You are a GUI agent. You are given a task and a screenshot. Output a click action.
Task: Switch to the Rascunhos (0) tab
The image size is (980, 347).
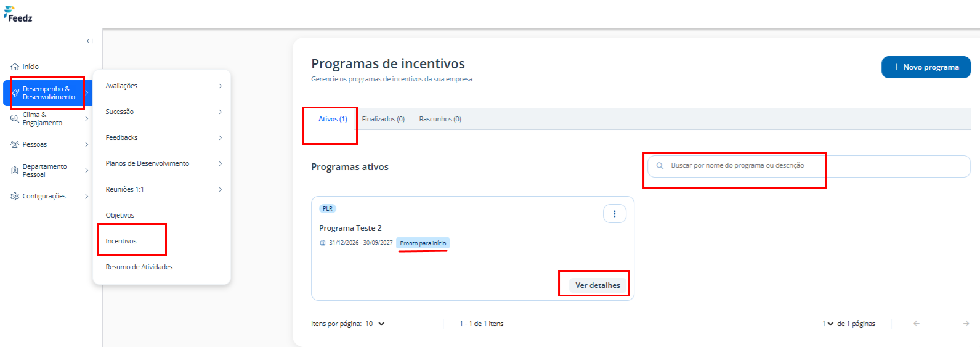pyautogui.click(x=440, y=119)
